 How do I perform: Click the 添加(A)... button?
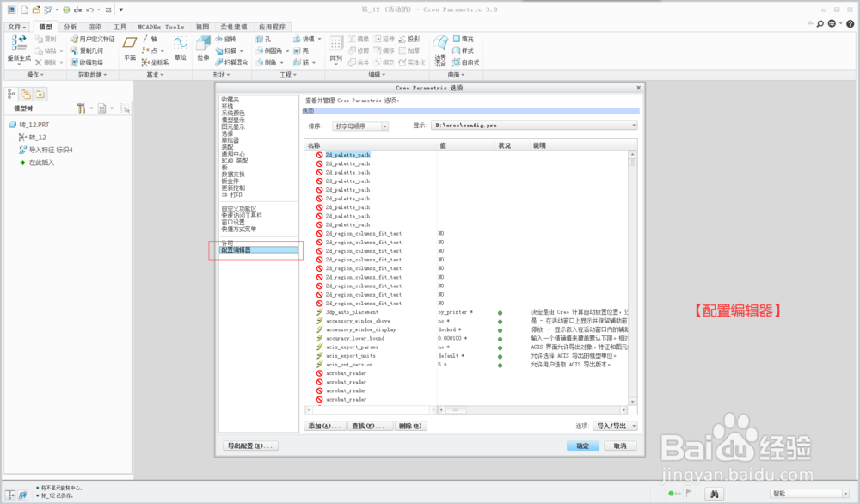click(x=325, y=426)
